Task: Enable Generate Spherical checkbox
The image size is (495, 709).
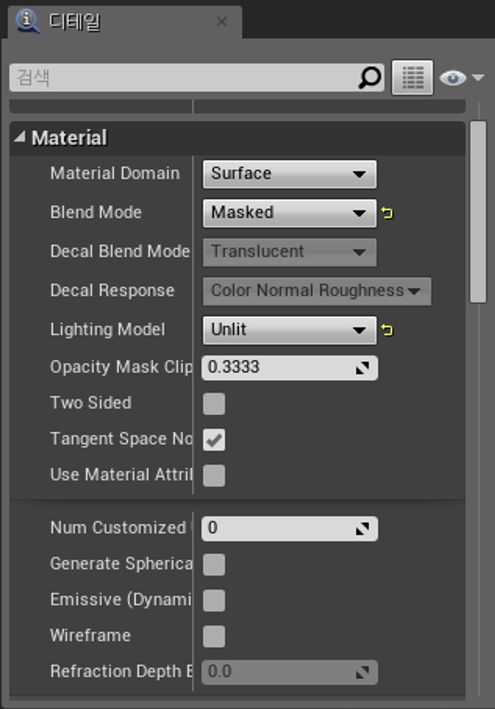Action: (x=214, y=564)
